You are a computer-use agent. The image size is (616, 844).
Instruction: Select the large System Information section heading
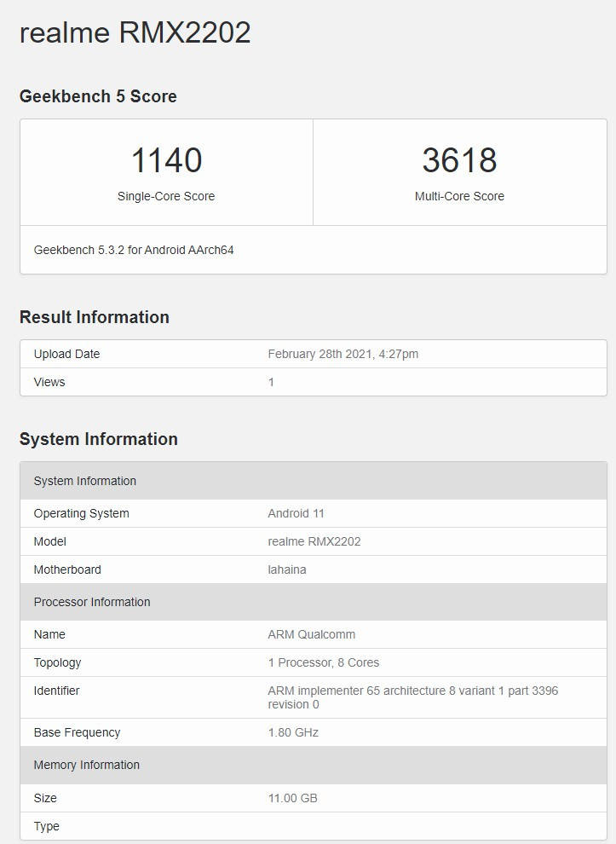pos(99,439)
